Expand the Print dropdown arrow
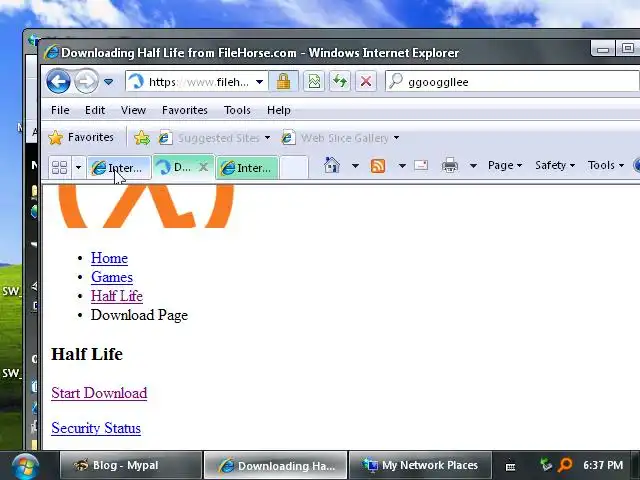 (x=473, y=166)
